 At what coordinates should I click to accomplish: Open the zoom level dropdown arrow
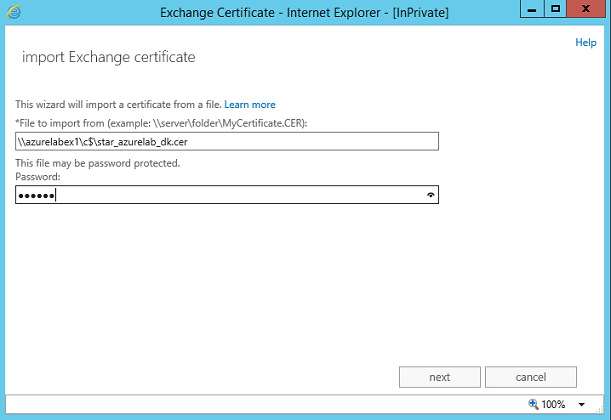[x=581, y=404]
